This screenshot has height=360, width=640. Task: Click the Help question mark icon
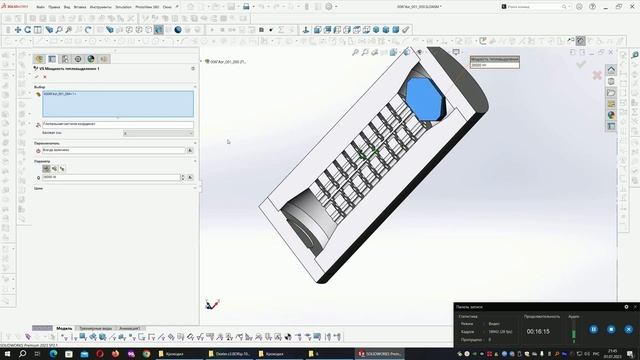point(592,7)
